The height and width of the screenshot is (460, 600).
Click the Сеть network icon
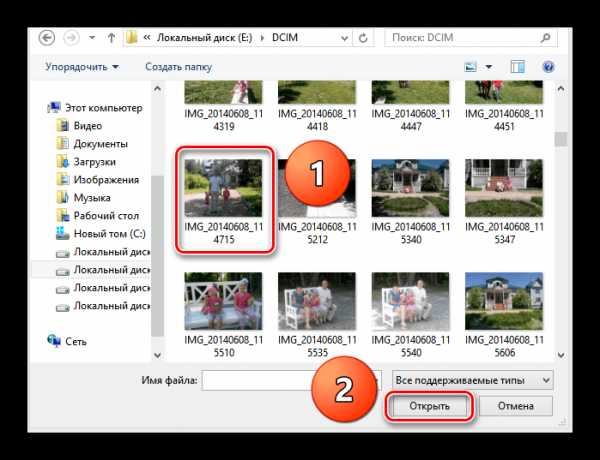(54, 341)
